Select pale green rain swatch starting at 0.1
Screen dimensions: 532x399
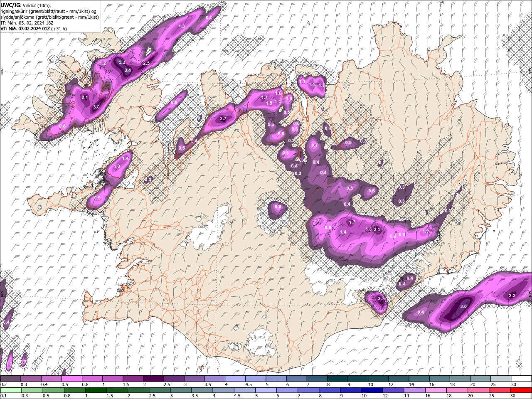click(10, 390)
